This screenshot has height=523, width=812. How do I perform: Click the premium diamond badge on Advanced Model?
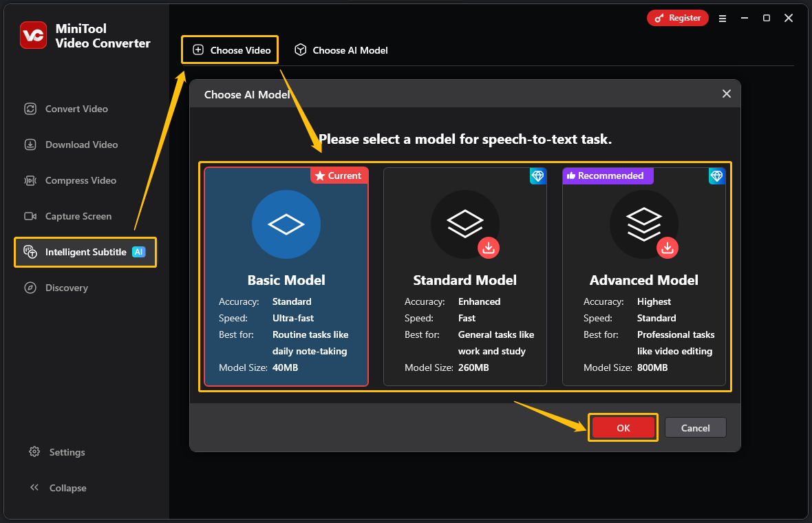click(716, 176)
